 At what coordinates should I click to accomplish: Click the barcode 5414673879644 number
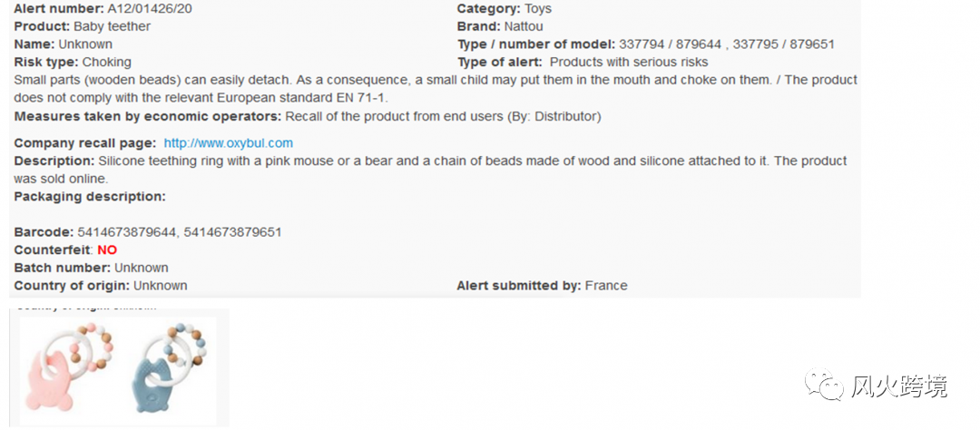(127, 232)
